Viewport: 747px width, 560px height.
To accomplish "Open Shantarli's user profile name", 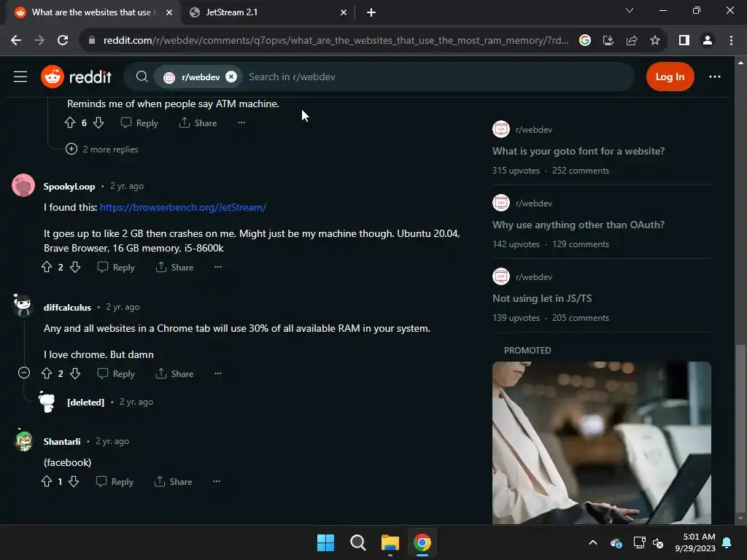I will [x=62, y=441].
